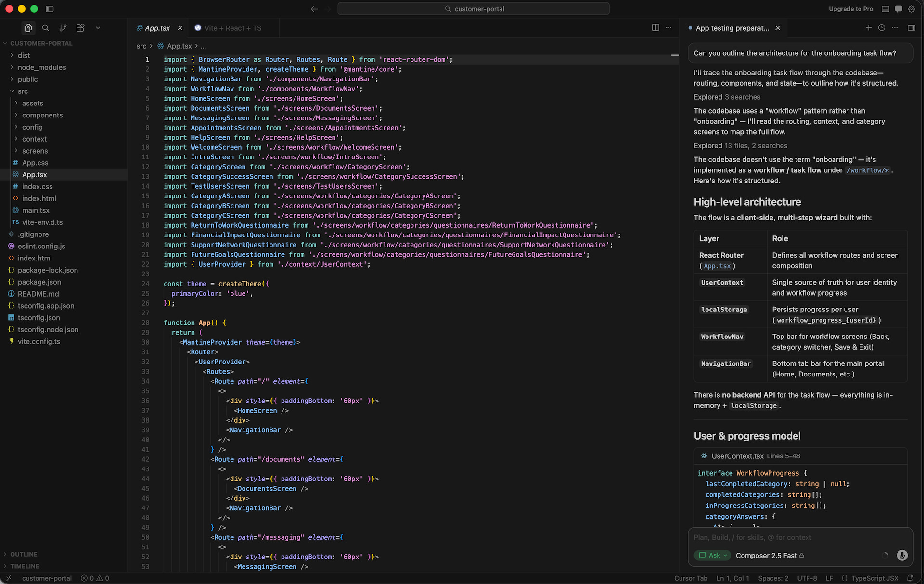
Task: Expand the TIMELINE section
Action: [25, 566]
